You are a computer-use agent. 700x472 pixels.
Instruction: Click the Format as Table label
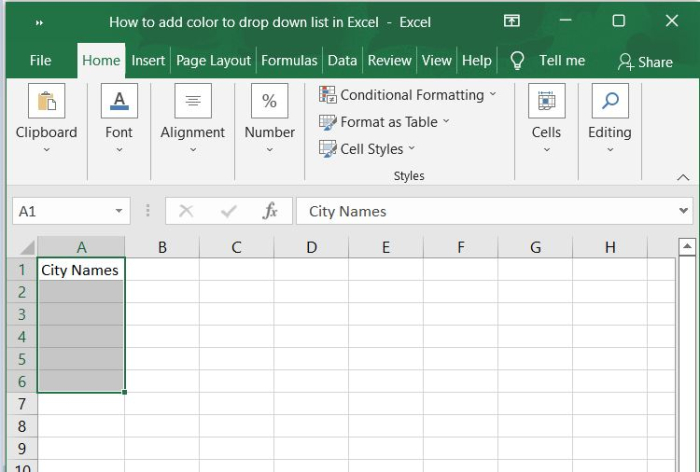(389, 122)
